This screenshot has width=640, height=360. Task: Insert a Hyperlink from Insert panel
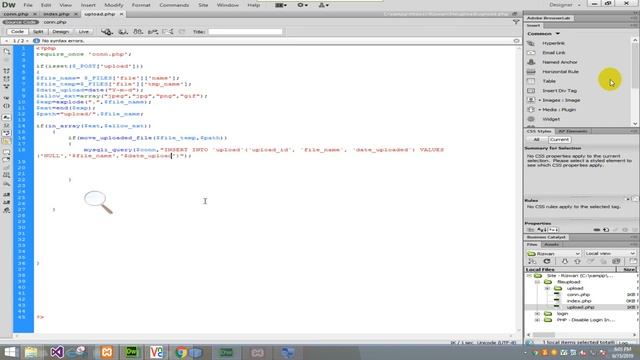pos(553,43)
